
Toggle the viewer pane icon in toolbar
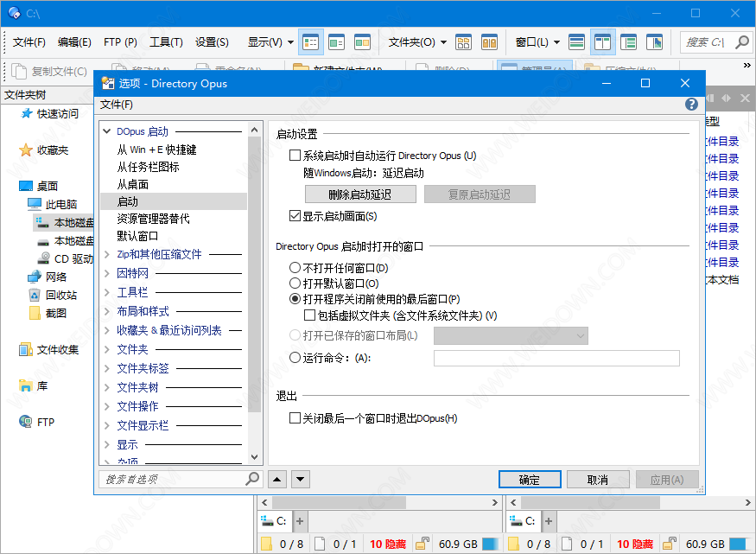point(654,42)
